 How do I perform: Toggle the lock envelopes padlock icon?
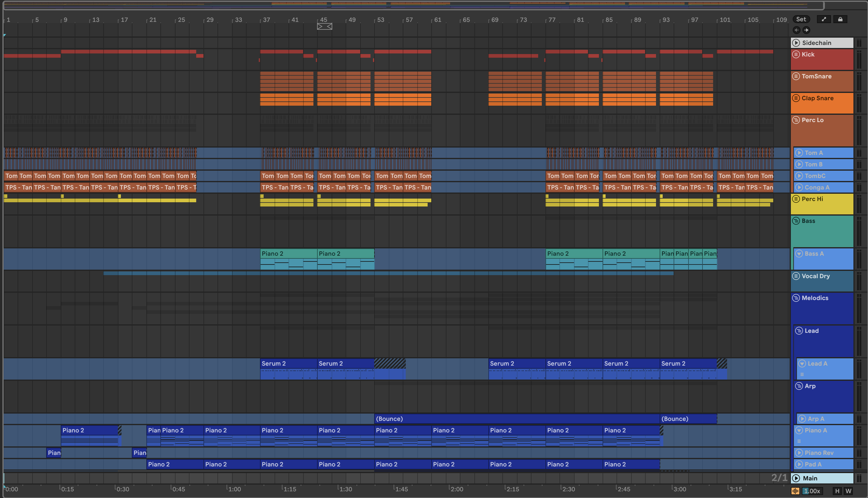840,19
